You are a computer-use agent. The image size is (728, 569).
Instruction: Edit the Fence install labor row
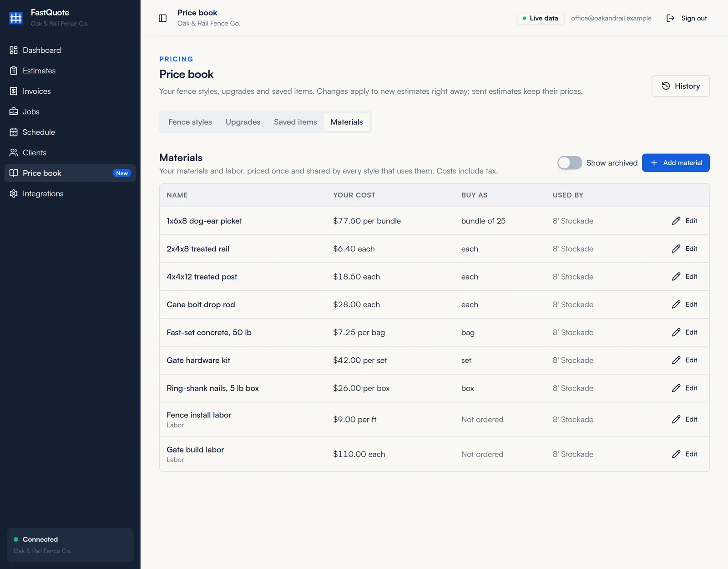pos(684,419)
